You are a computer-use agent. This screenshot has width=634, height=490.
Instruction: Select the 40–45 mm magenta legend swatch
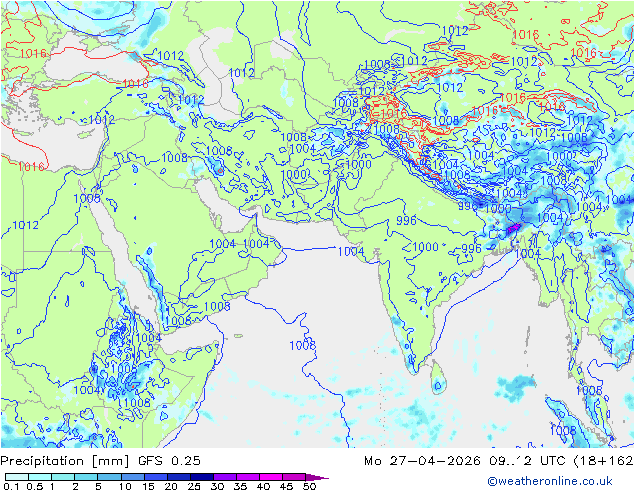(271, 477)
